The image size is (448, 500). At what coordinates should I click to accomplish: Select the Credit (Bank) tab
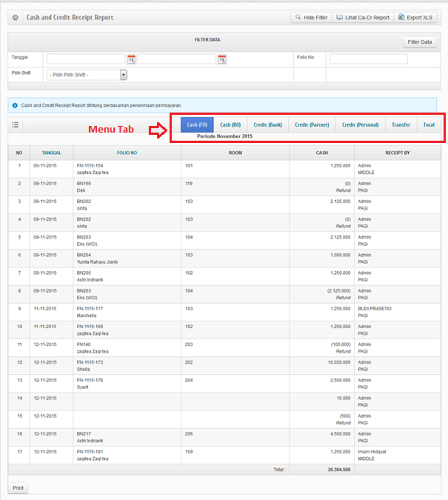click(x=267, y=125)
